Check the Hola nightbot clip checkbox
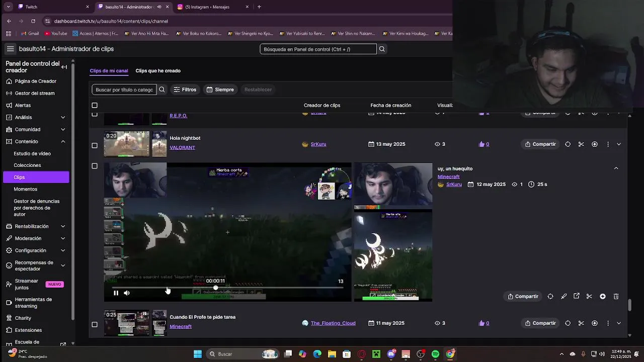This screenshot has width=644, height=362. [95, 145]
